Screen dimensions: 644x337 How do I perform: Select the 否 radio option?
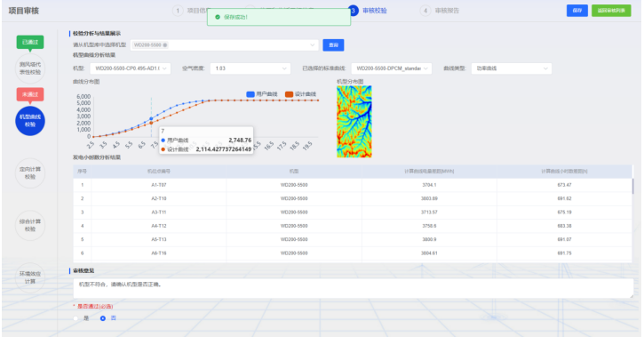(103, 318)
